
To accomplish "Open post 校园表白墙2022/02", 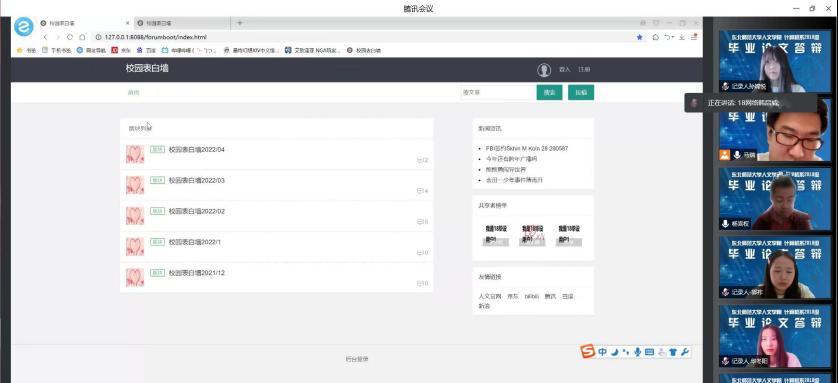I will coord(197,212).
